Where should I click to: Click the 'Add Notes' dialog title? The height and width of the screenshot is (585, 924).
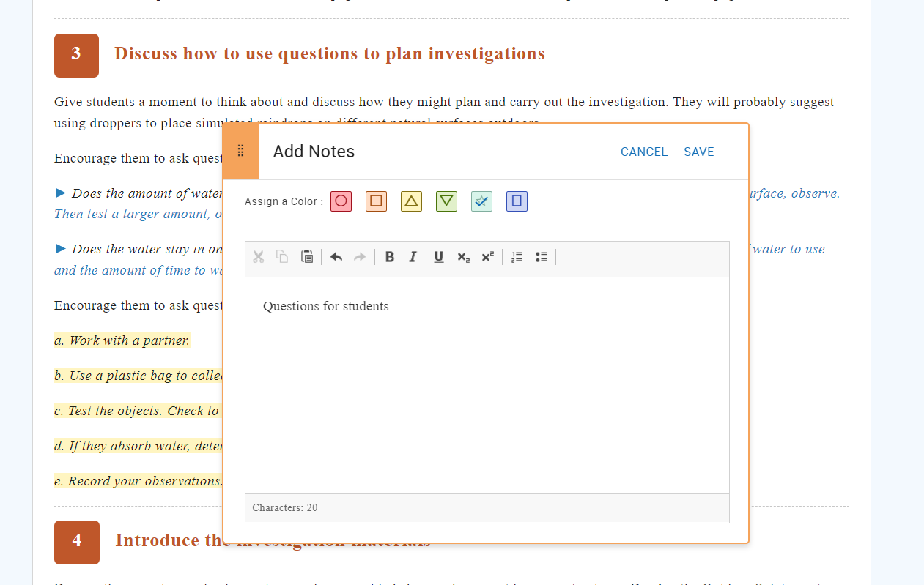coord(314,152)
